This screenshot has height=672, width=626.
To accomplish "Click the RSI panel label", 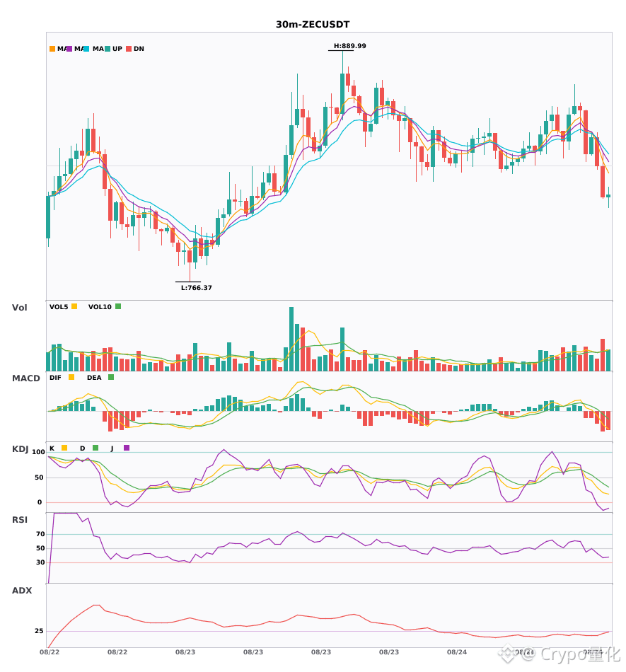I will [x=20, y=520].
